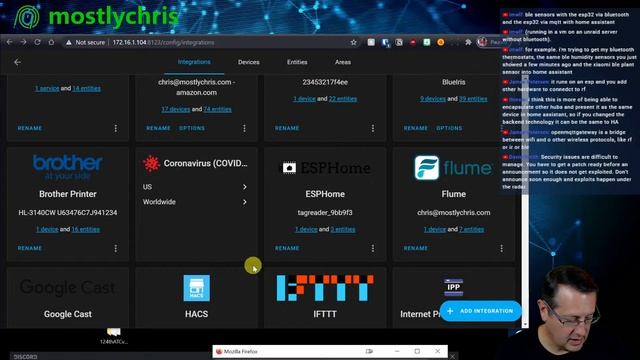This screenshot has height=360, width=640.
Task: Click the Coronavirus red virus icon
Action: pos(151,163)
